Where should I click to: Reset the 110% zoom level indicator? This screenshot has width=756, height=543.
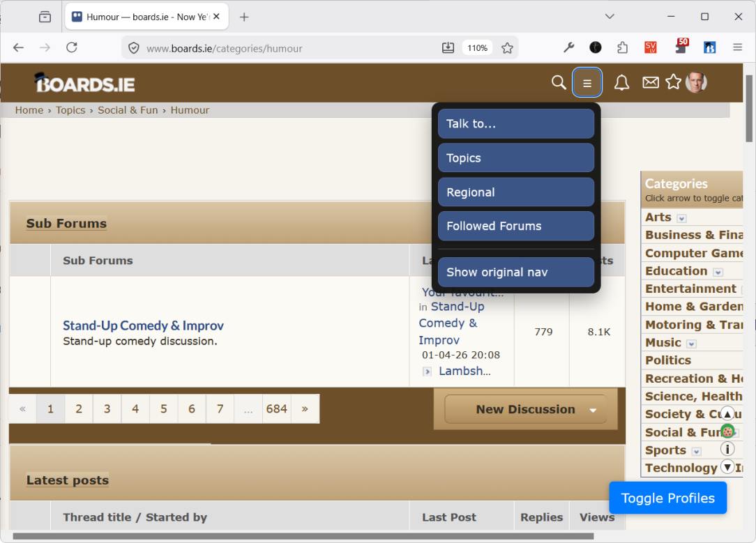pyautogui.click(x=477, y=48)
